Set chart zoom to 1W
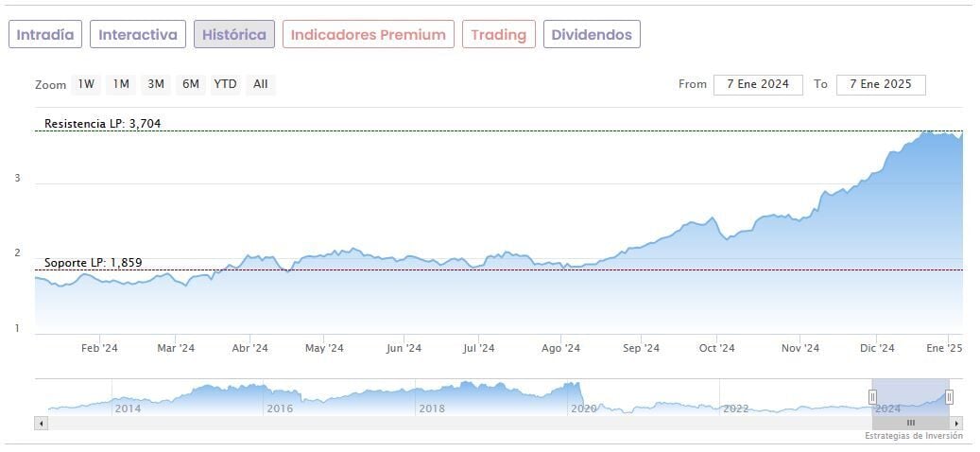 click(x=86, y=84)
